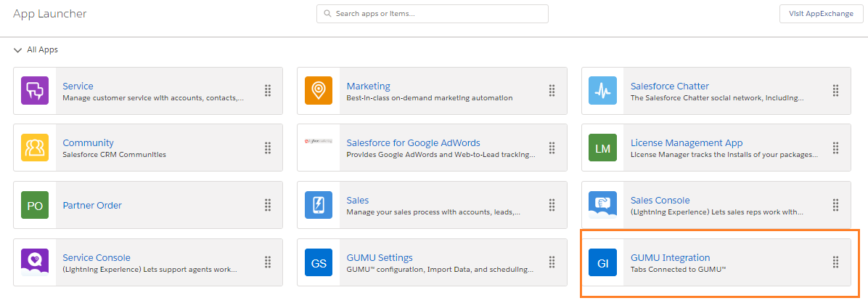Click the drag handle on Service Console tile
Viewport: 868px width, 306px height.
[x=267, y=262]
